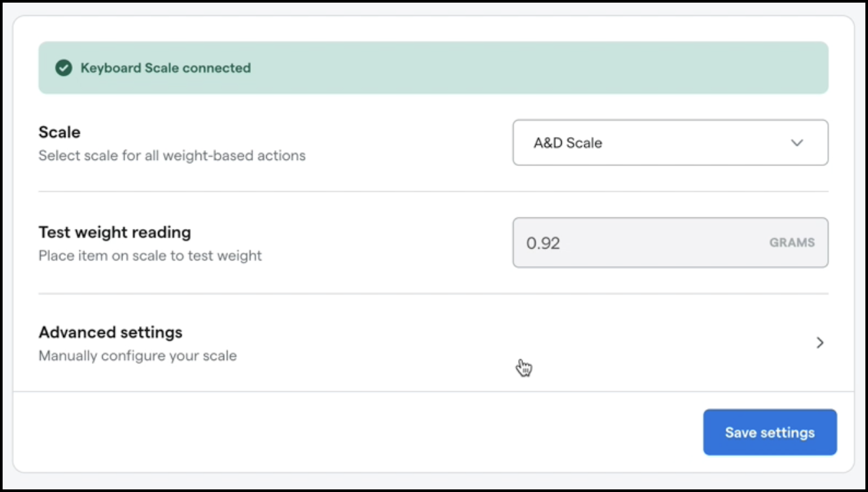Click the Save settings button
This screenshot has height=492, width=868.
[770, 432]
